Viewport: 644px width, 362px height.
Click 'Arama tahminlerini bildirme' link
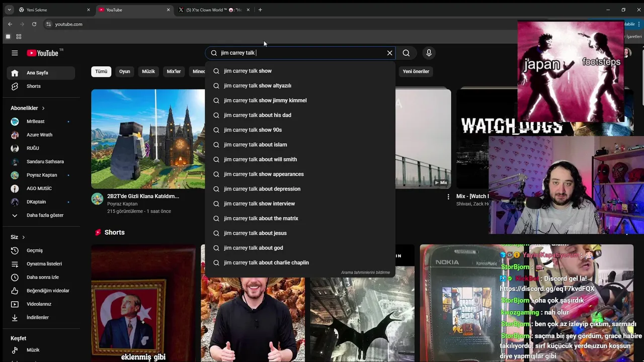(365, 273)
